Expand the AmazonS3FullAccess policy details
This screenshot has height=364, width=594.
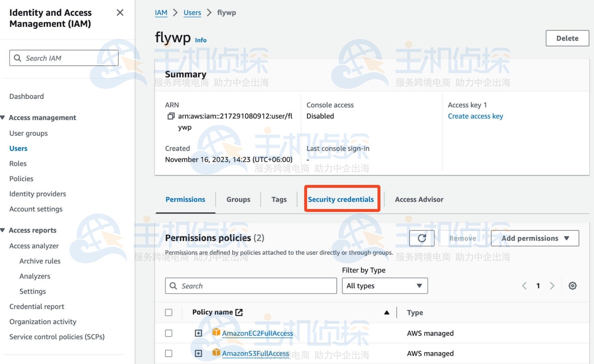[198, 353]
